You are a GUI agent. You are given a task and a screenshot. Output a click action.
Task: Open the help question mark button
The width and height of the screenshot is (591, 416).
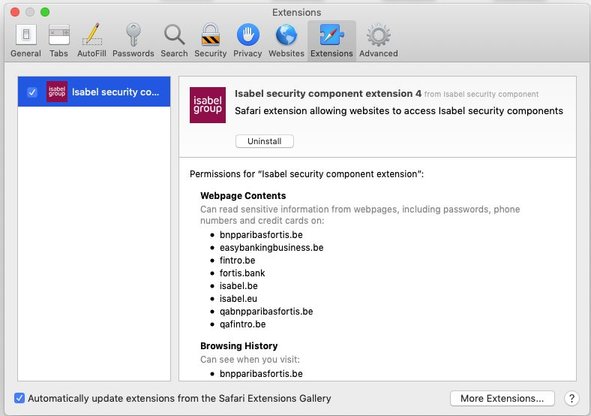[571, 398]
